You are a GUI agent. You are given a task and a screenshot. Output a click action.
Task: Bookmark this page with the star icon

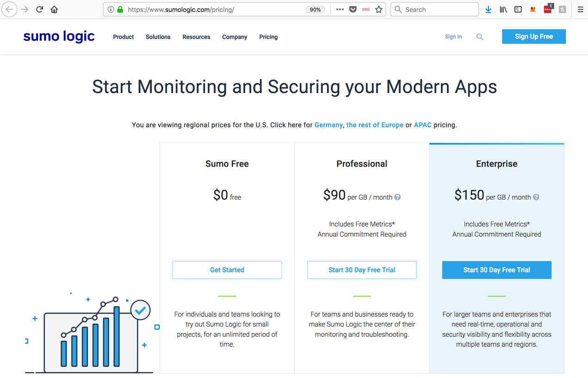pyautogui.click(x=379, y=9)
